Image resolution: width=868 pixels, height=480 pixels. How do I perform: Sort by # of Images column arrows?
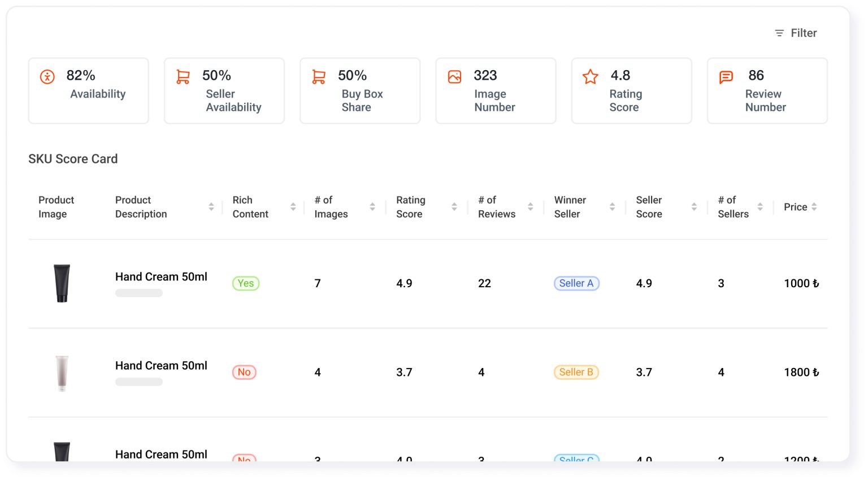click(372, 207)
